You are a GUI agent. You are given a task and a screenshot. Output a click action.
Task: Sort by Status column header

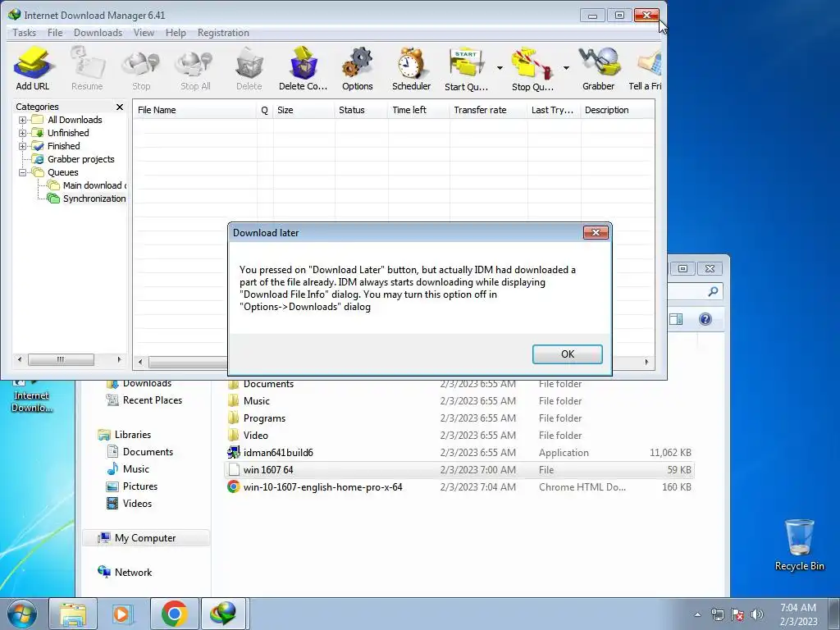coord(361,110)
